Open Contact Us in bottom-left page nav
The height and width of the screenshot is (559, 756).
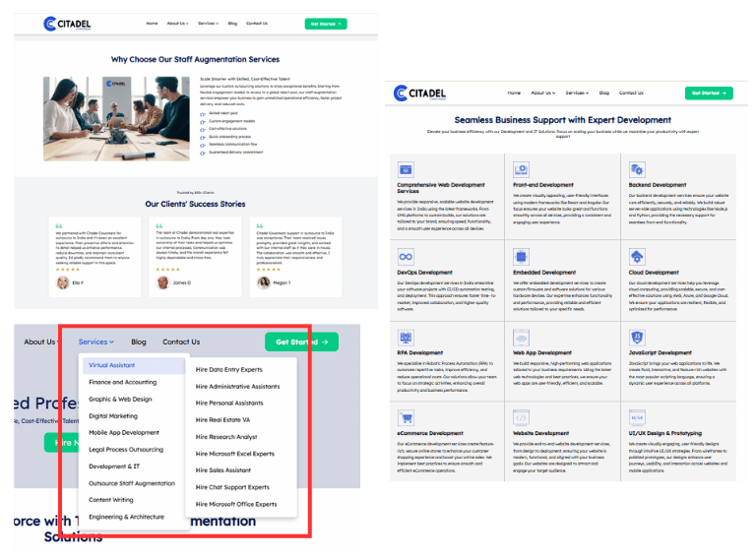pos(181,342)
